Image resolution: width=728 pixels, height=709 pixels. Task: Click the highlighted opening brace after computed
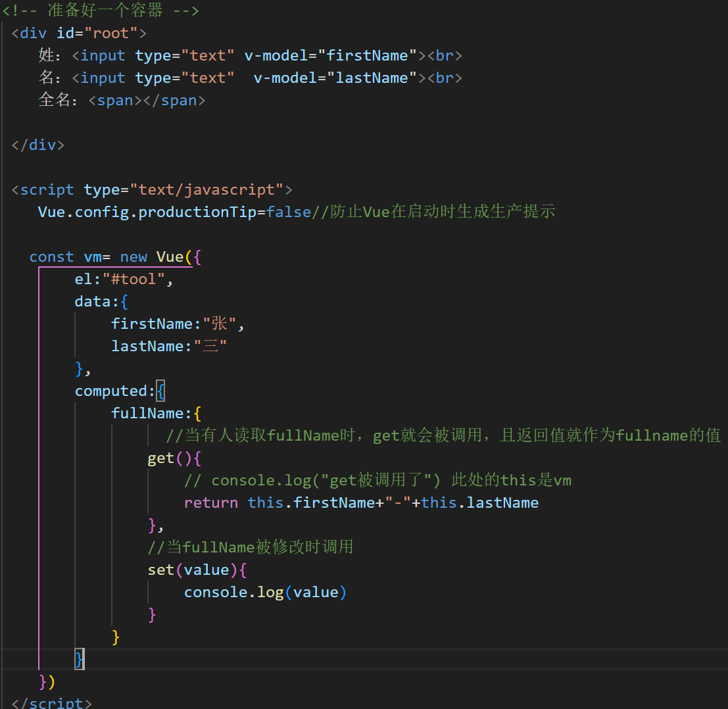pyautogui.click(x=160, y=391)
